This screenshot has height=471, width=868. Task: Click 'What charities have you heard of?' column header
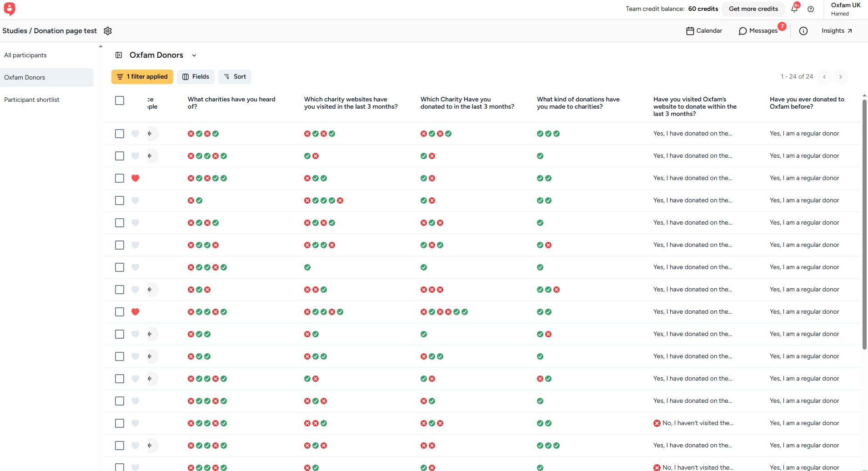tap(231, 103)
